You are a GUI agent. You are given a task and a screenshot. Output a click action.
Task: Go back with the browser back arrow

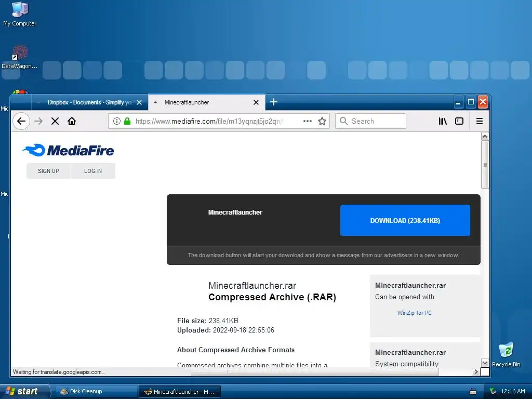21,121
